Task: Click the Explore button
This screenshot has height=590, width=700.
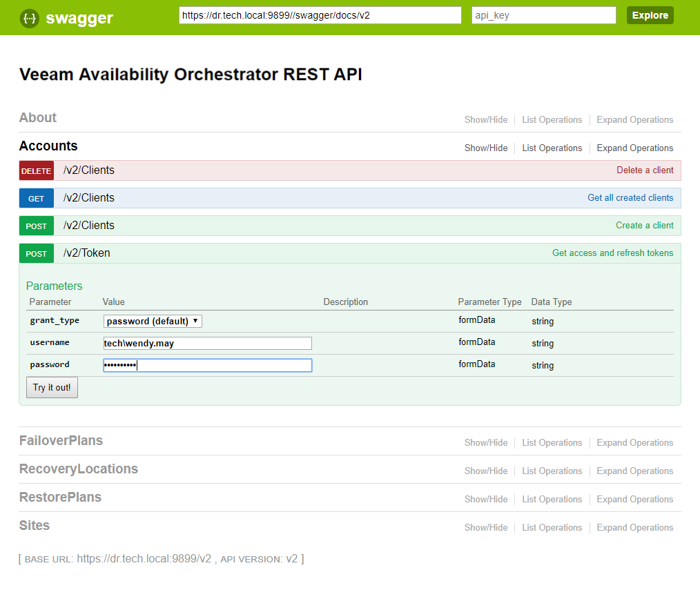Action: pyautogui.click(x=650, y=15)
